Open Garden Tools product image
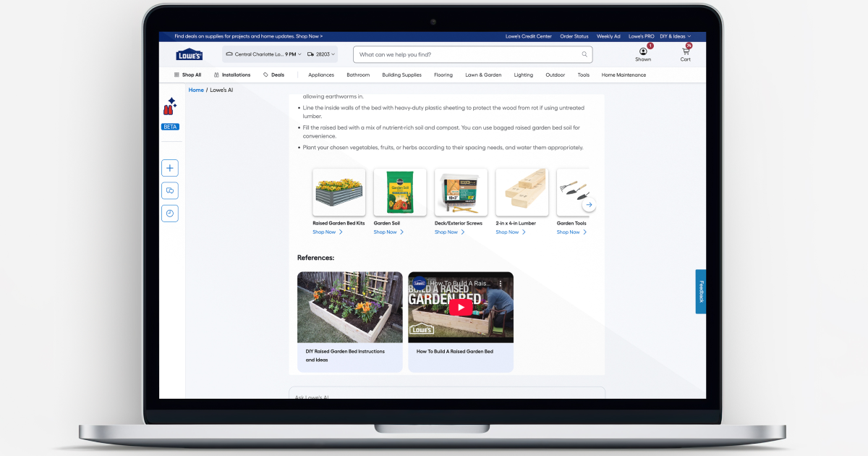868x456 pixels. pyautogui.click(x=573, y=193)
